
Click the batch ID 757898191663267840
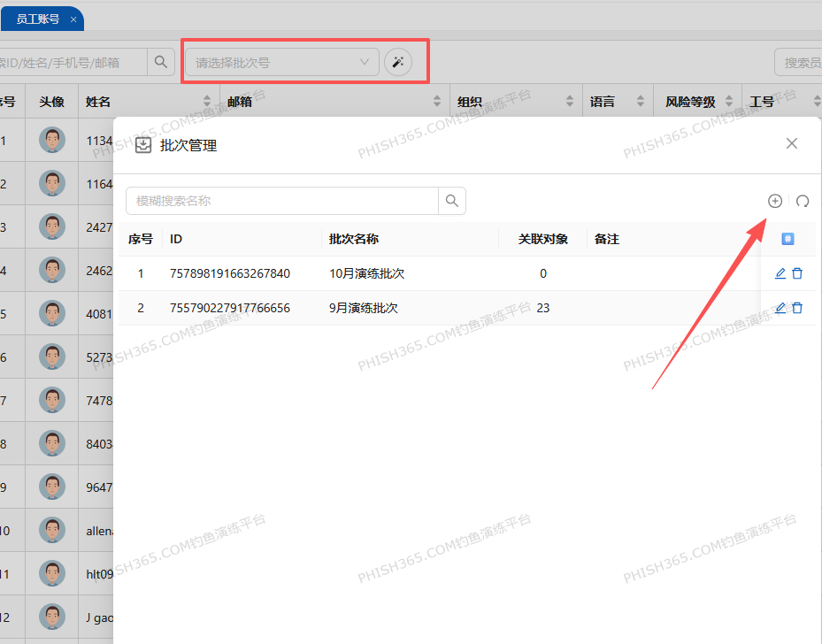click(229, 273)
